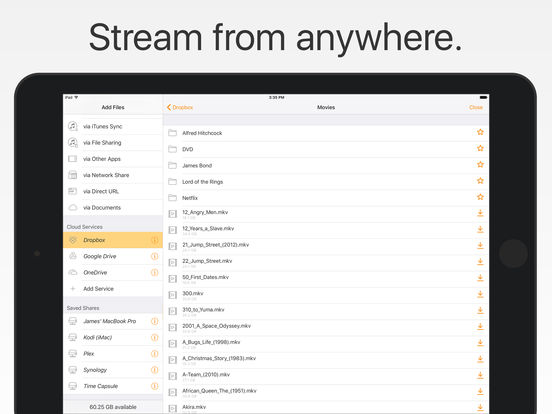Open info for Dropbox service
The height and width of the screenshot is (414, 552).
click(155, 240)
